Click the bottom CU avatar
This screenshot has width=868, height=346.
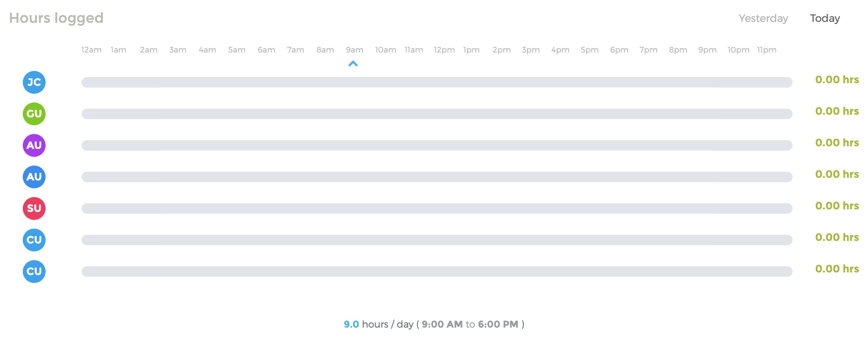[34, 272]
